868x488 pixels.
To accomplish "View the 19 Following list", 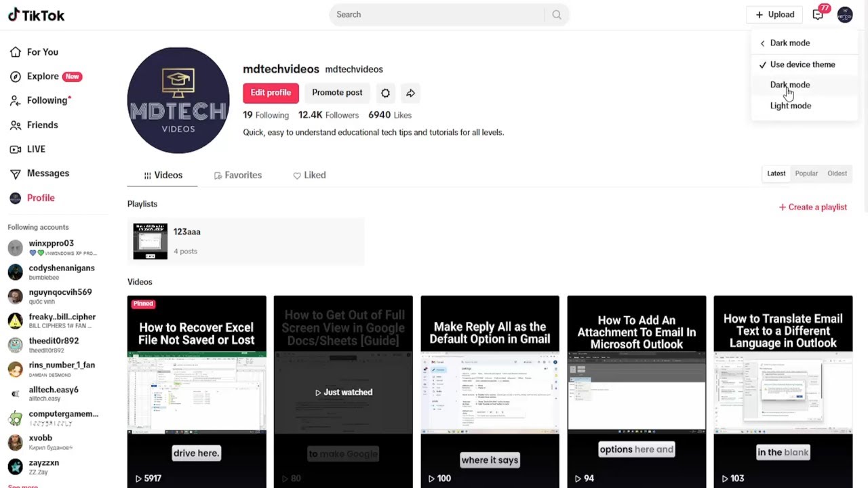I will [x=266, y=115].
